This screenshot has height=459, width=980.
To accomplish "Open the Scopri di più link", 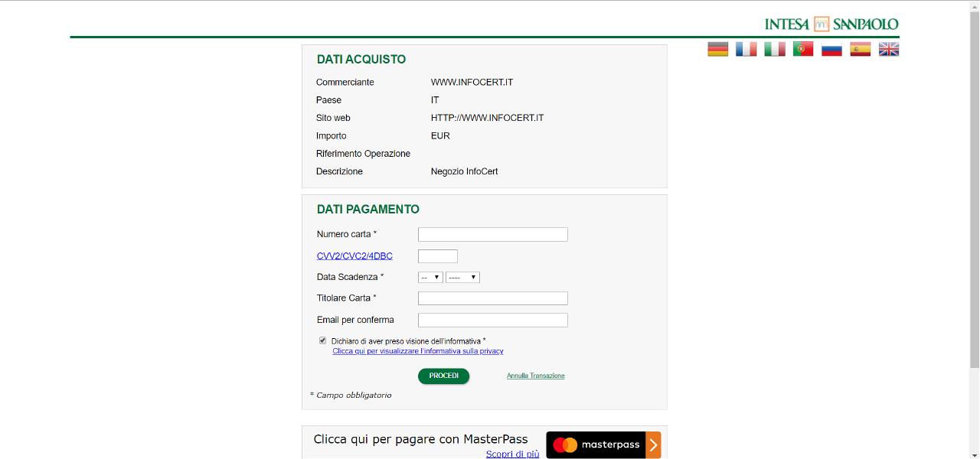I will 512,454.
